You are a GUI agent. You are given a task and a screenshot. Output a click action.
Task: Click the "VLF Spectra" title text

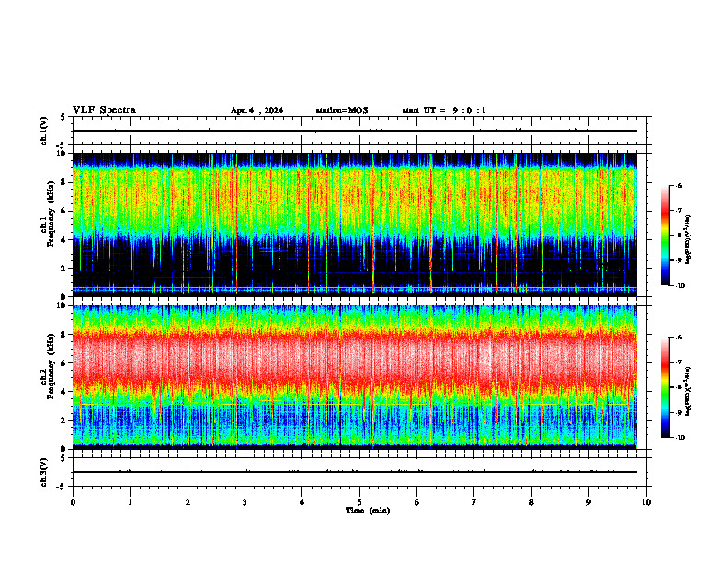coord(104,110)
